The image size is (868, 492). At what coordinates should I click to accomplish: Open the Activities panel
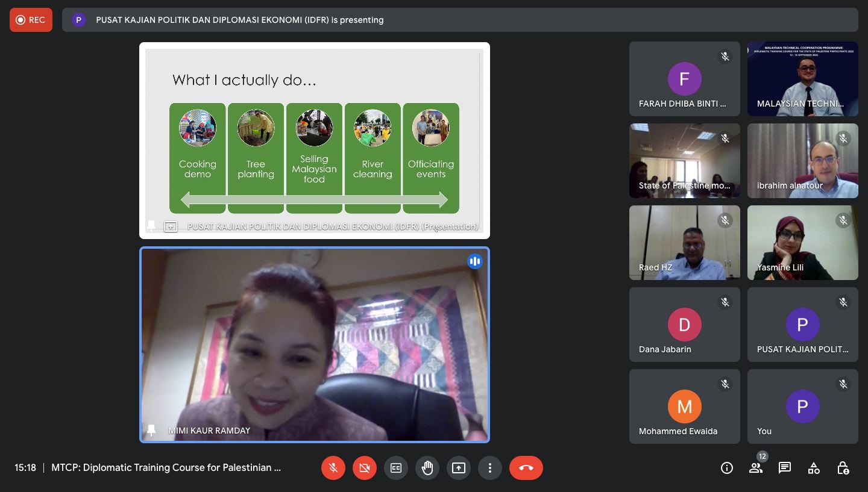coord(814,468)
